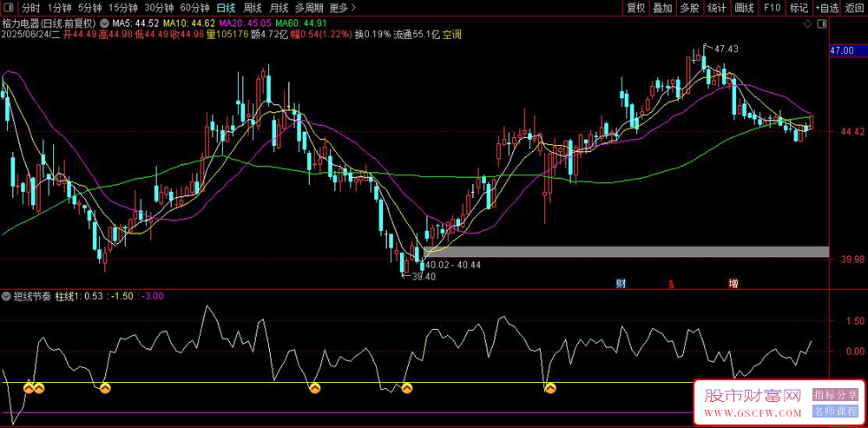
Task: Click the 44.42 axis price label
Action: [851, 132]
